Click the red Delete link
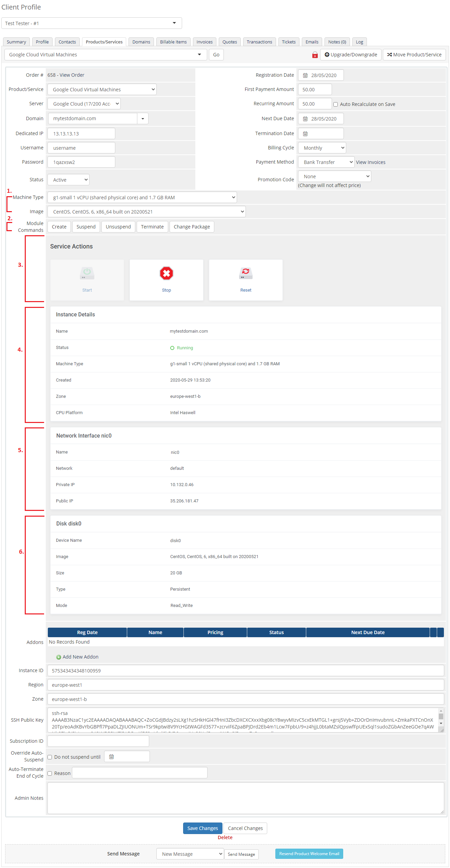The width and height of the screenshot is (450, 868). (225, 837)
